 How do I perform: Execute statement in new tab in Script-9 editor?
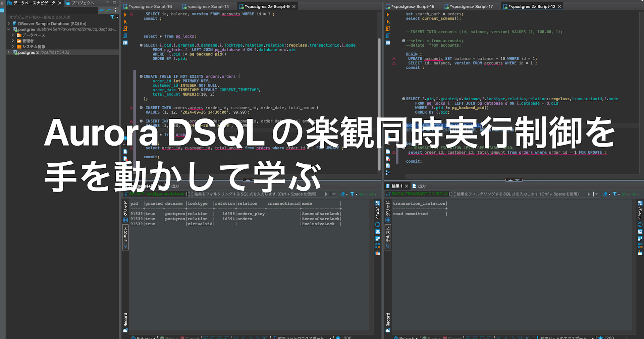click(125, 22)
